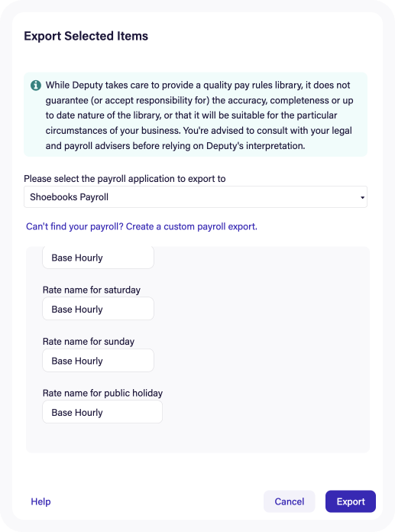Focus the partially hidden top Base Hourly field
Screen dimensions: 395x532
(x=98, y=258)
